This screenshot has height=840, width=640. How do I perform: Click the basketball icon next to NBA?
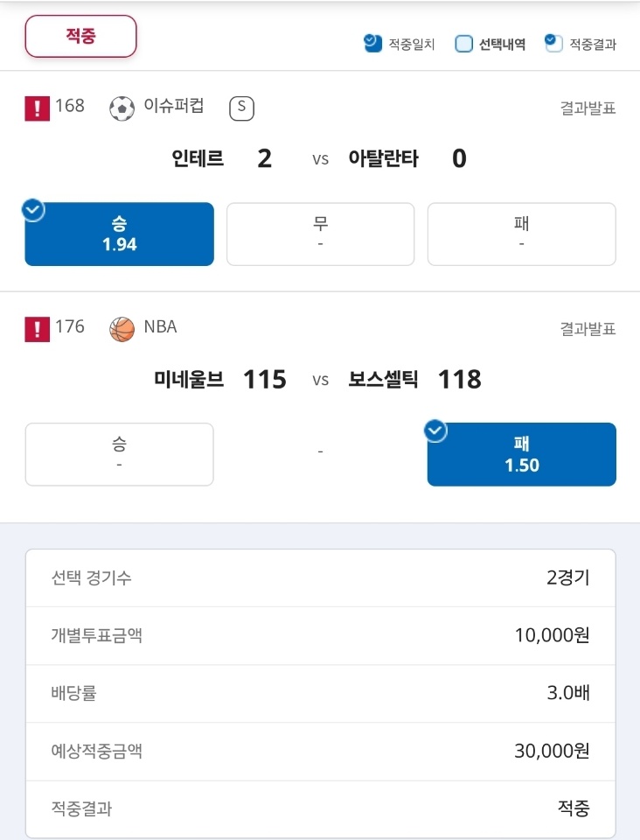pos(122,329)
